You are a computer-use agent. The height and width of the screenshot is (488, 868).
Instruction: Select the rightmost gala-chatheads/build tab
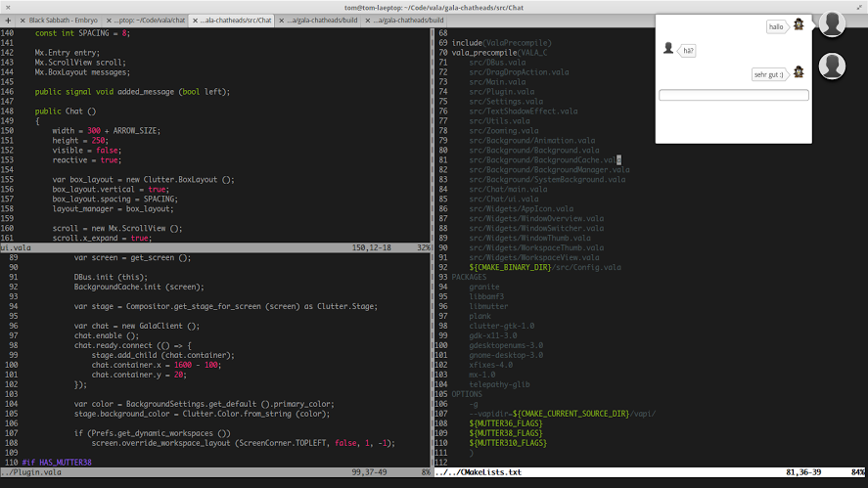[x=406, y=20]
